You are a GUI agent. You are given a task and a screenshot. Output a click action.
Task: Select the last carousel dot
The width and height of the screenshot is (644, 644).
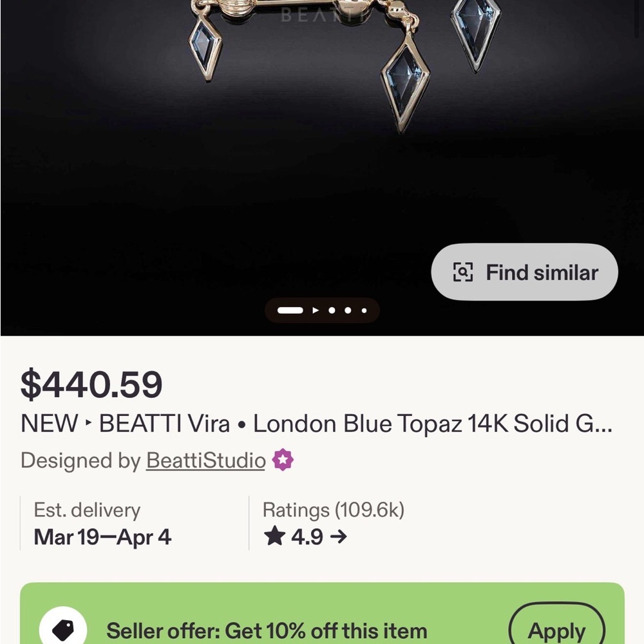pyautogui.click(x=365, y=310)
